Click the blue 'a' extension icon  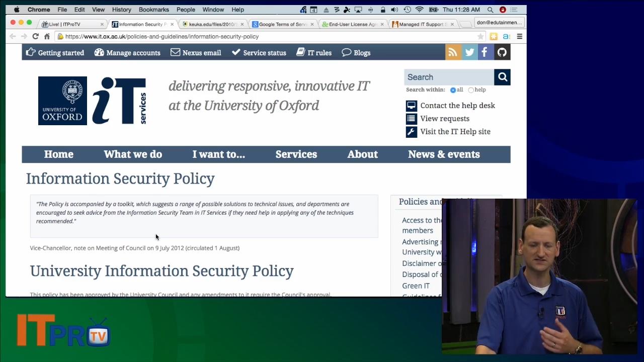506,36
